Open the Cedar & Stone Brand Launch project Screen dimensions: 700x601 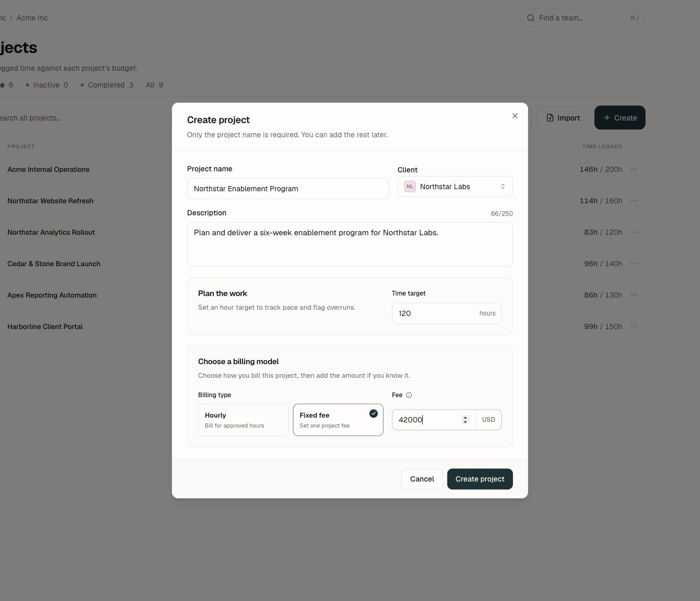pos(54,264)
